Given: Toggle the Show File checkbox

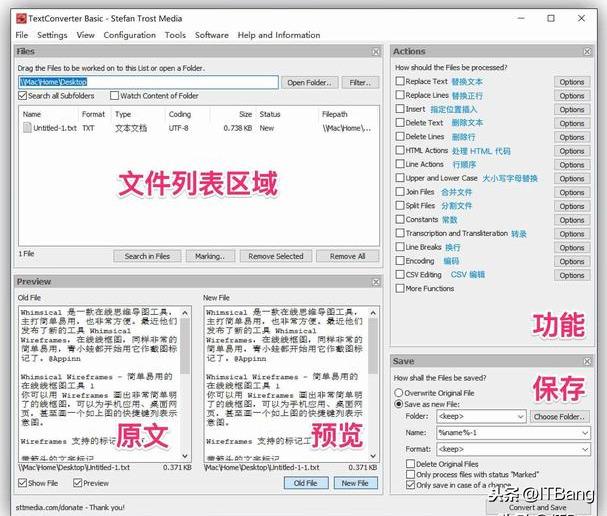Looking at the screenshot, I should pos(23,483).
